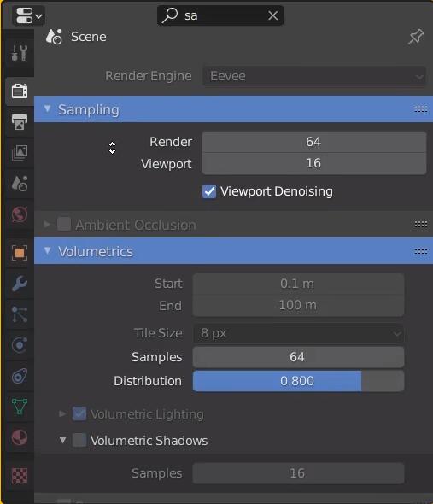Image resolution: width=433 pixels, height=504 pixels.
Task: Open the Material properties sphere icon
Action: (x=20, y=437)
